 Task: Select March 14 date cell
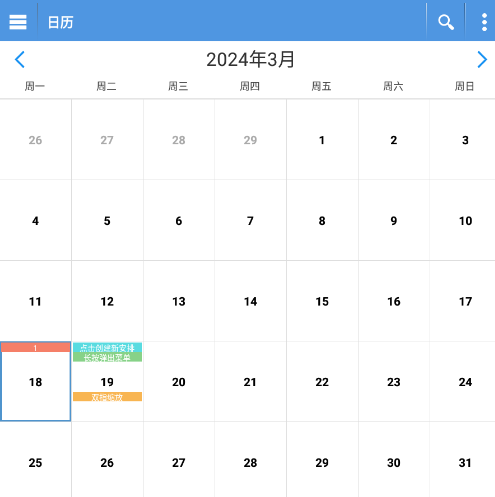point(250,301)
